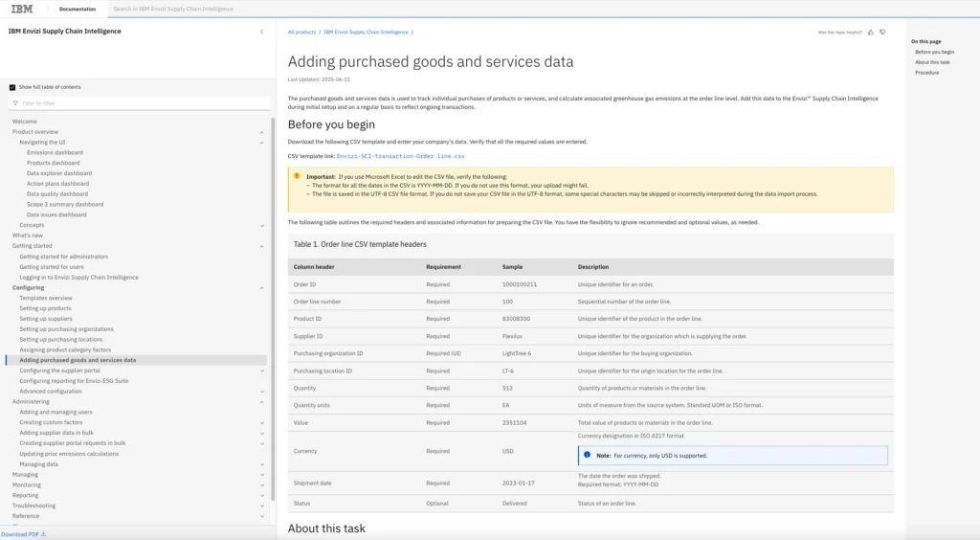Screen dimensions: 980x540
Task: Click the IBM logo in the header
Action: coord(21,9)
